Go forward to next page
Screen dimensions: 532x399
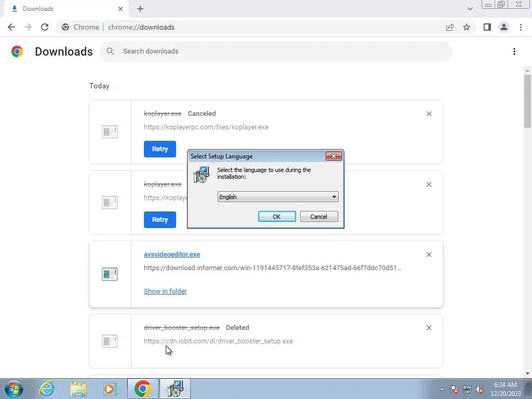tap(28, 27)
